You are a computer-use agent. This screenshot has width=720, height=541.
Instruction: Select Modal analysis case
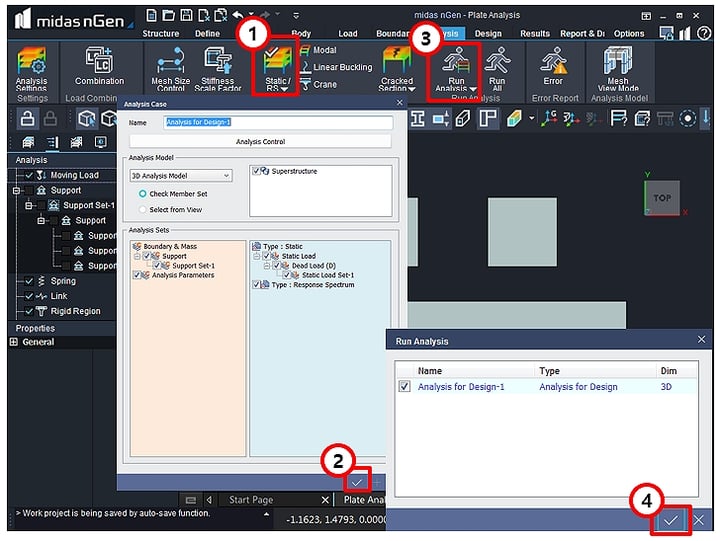(318, 50)
